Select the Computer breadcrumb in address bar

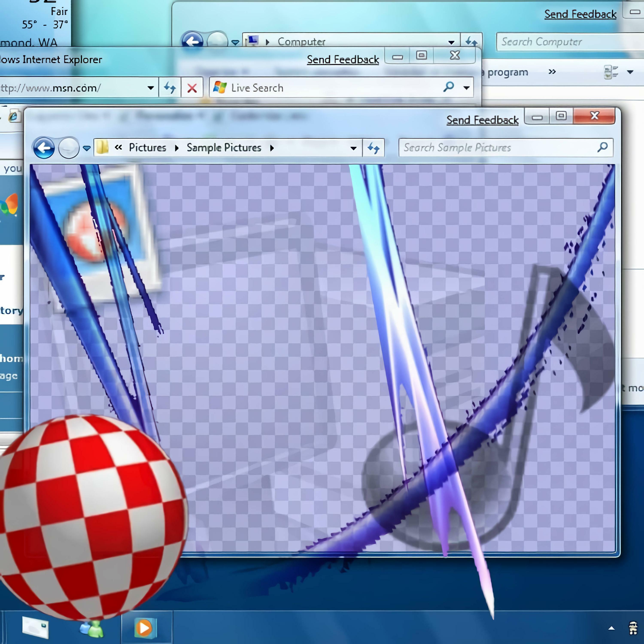point(301,42)
